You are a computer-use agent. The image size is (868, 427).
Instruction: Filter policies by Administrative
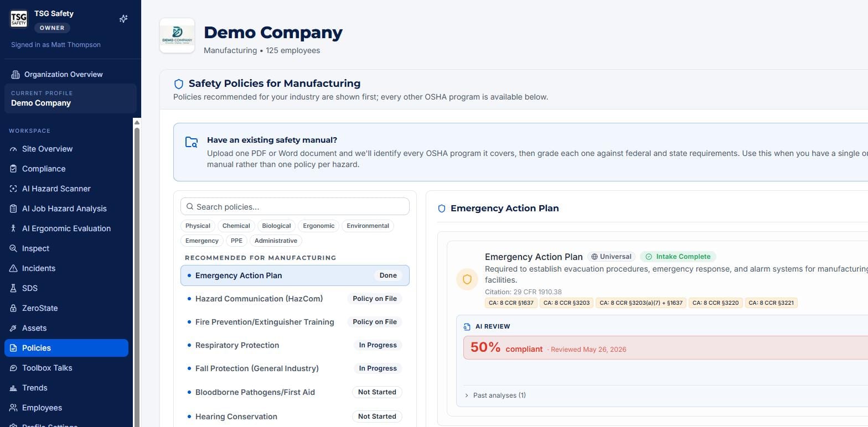pos(276,241)
